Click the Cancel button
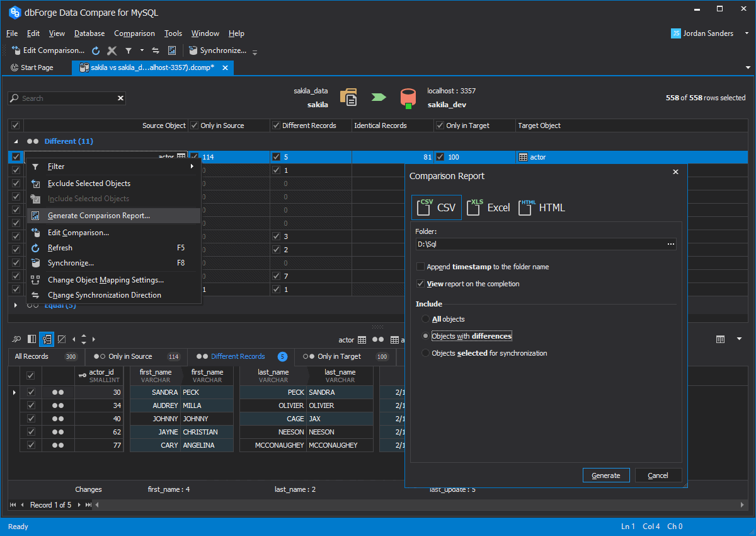The width and height of the screenshot is (756, 536). 658,475
